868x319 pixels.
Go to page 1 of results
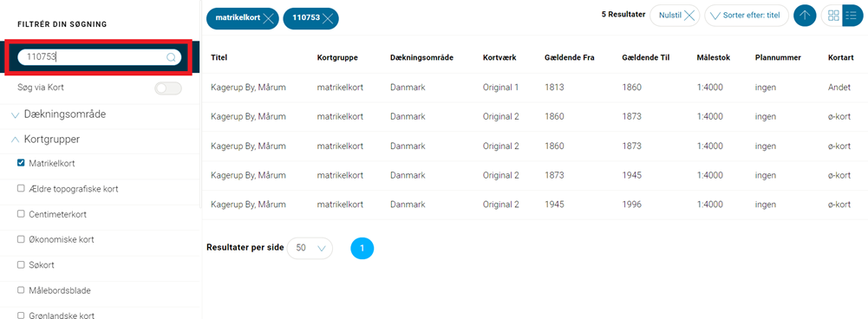362,248
